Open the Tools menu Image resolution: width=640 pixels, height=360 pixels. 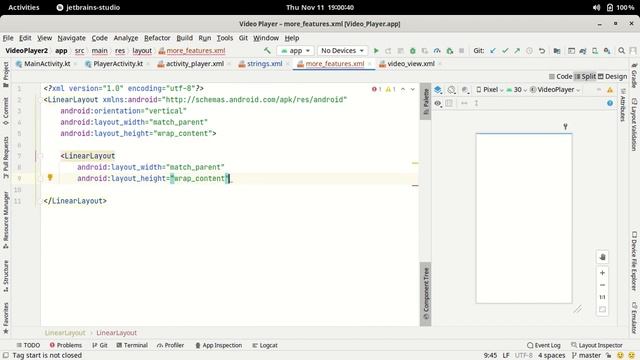point(224,38)
